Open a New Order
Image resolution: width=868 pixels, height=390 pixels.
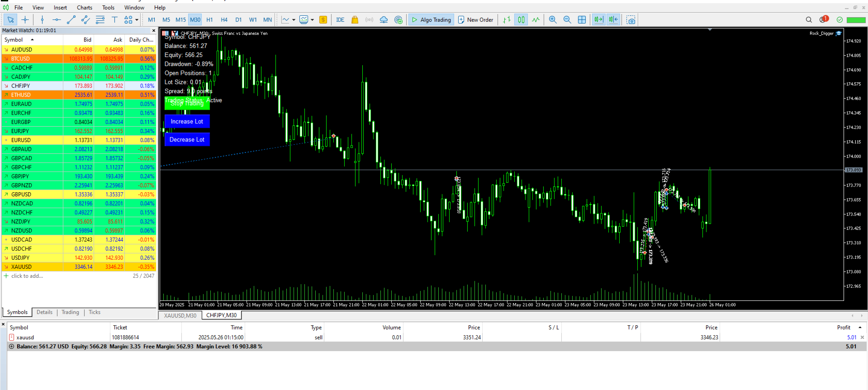[x=475, y=19]
